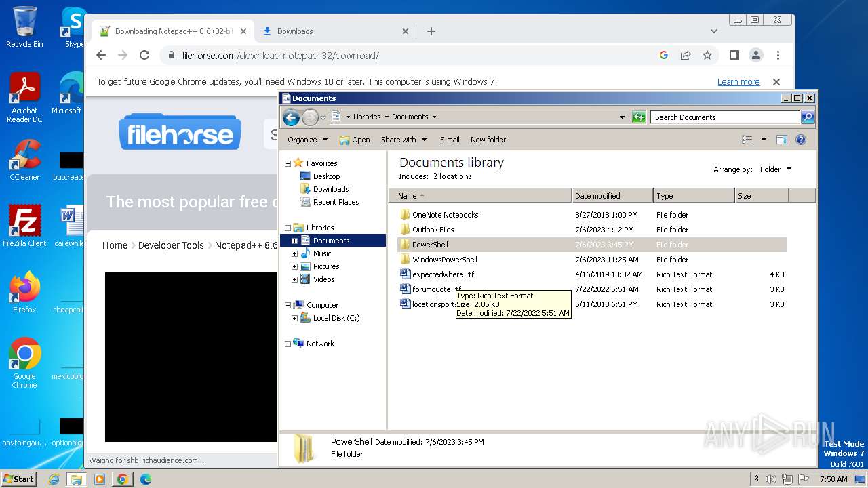Sort by Size column header
The image size is (868, 488).
tap(762, 196)
